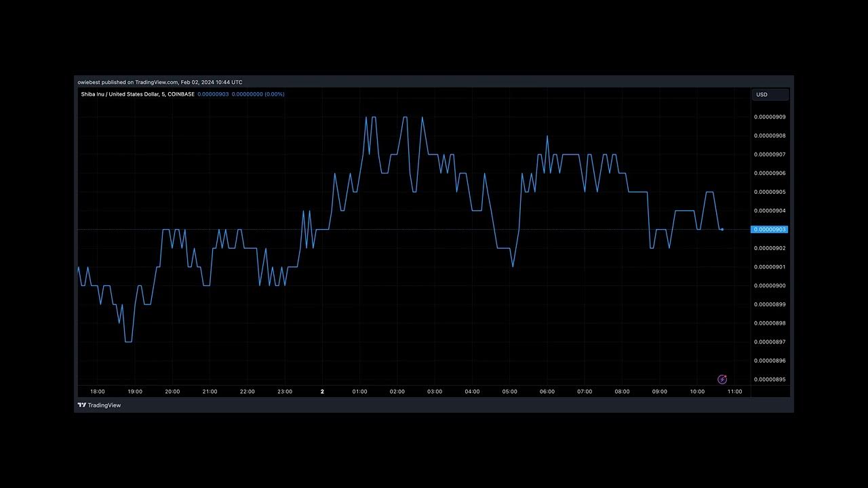The image size is (868, 488).
Task: Click the 01:00 time axis label
Action: tap(359, 392)
